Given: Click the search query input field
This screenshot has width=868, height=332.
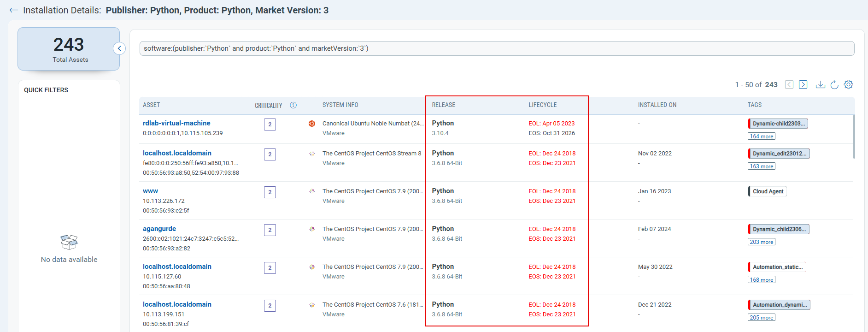Looking at the screenshot, I should (x=497, y=48).
